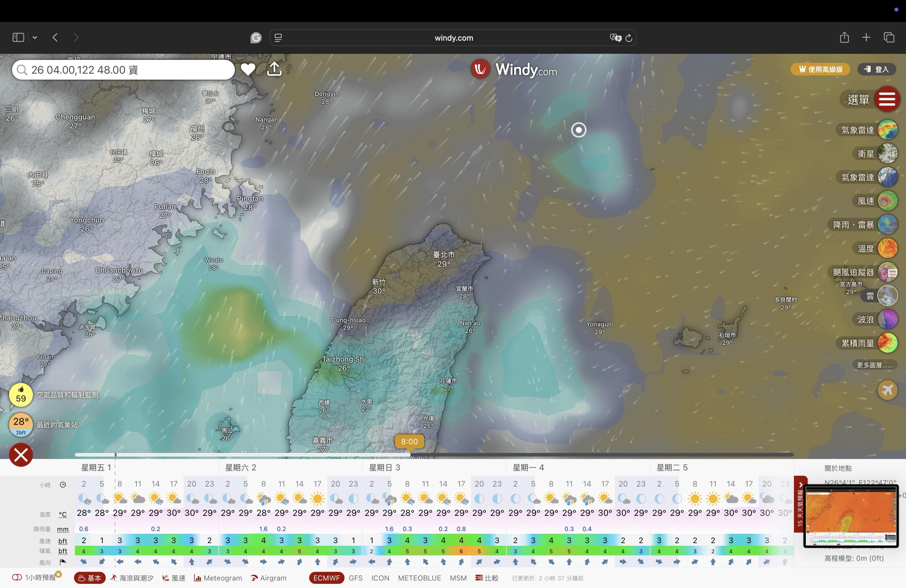Select the satellite layer icon
The image size is (906, 588).
tap(887, 154)
